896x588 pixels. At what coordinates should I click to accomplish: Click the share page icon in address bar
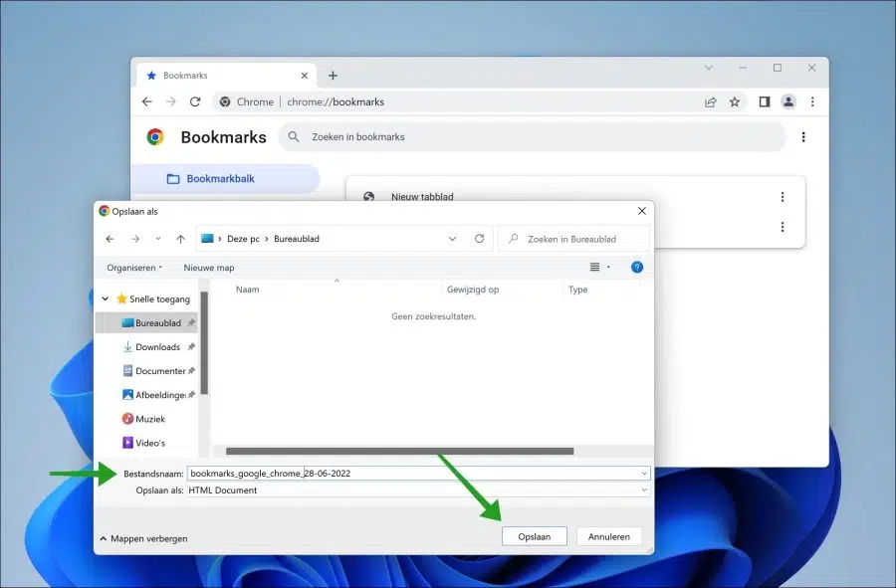pyautogui.click(x=710, y=101)
